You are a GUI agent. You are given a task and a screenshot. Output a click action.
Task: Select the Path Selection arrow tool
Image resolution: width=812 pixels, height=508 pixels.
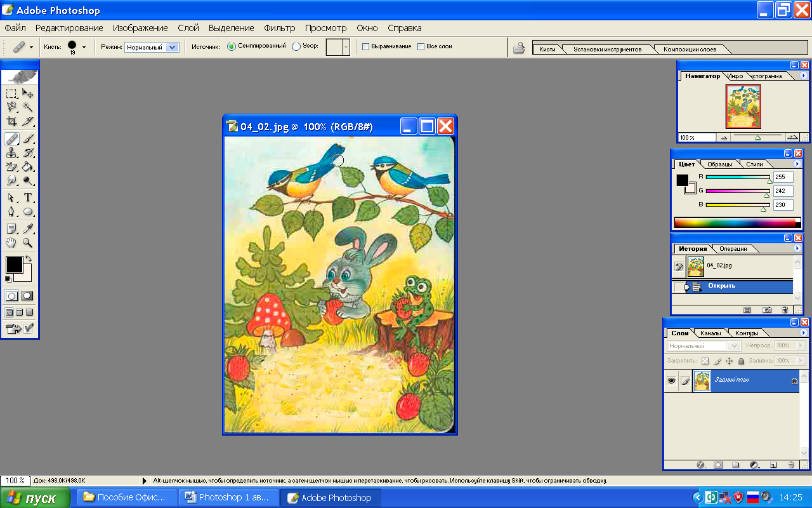(x=11, y=197)
